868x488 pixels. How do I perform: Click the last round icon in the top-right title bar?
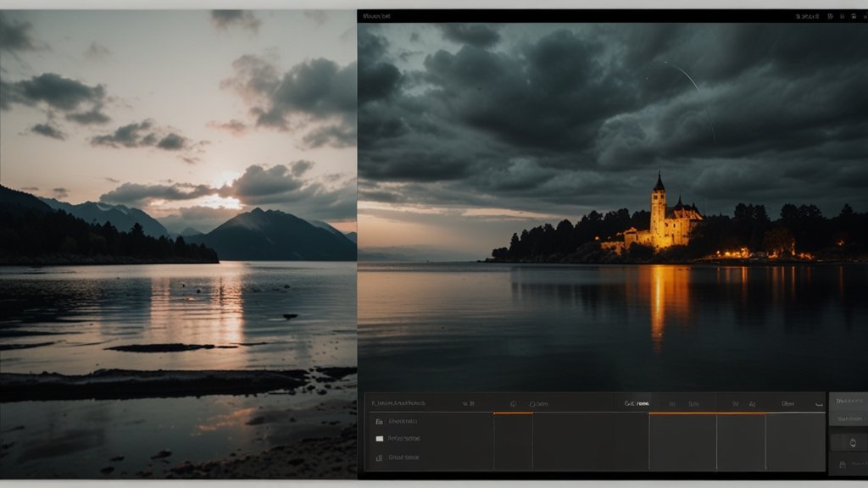pos(851,16)
